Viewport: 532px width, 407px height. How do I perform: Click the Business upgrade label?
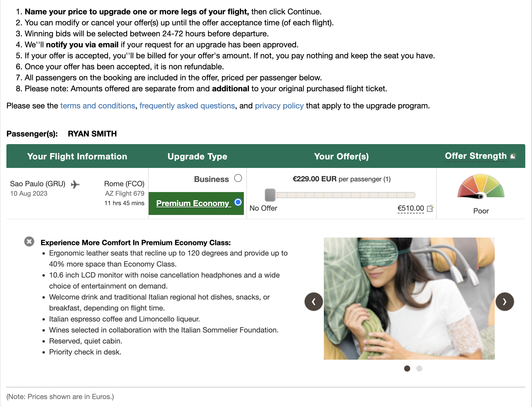212,179
